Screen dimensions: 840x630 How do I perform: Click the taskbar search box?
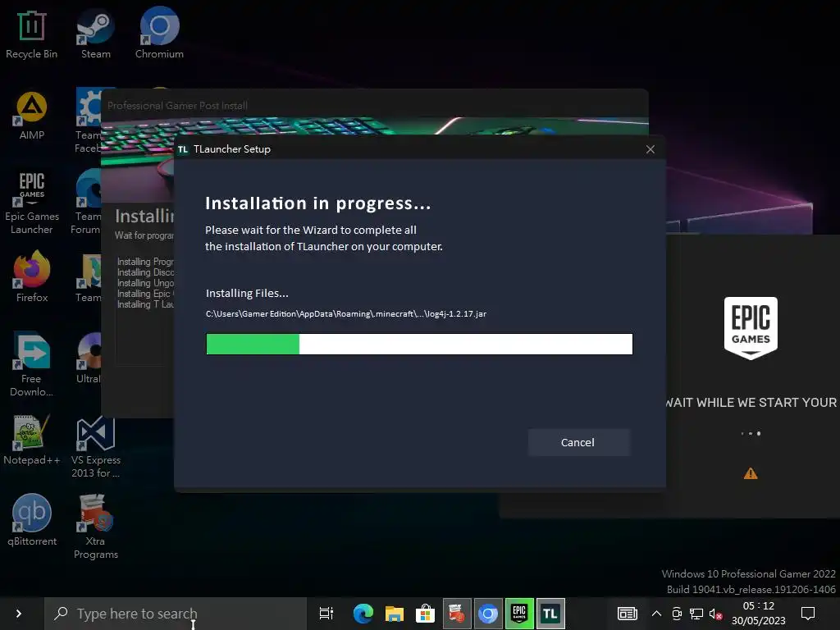(x=176, y=614)
